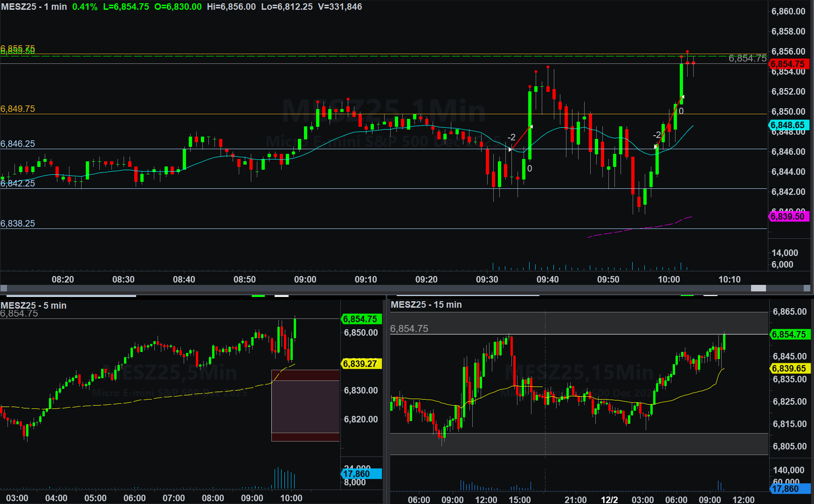Select the 6,846.25 horizontal line label

coord(18,144)
